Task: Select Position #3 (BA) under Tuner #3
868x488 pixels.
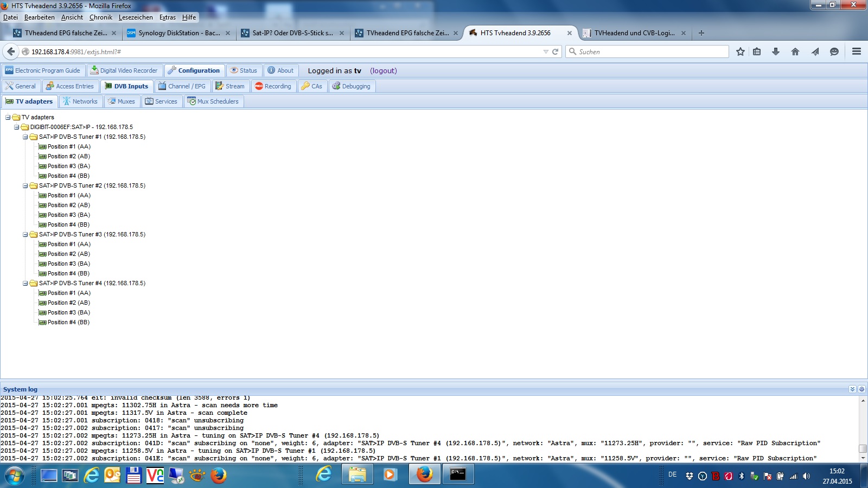Action: (69, 264)
